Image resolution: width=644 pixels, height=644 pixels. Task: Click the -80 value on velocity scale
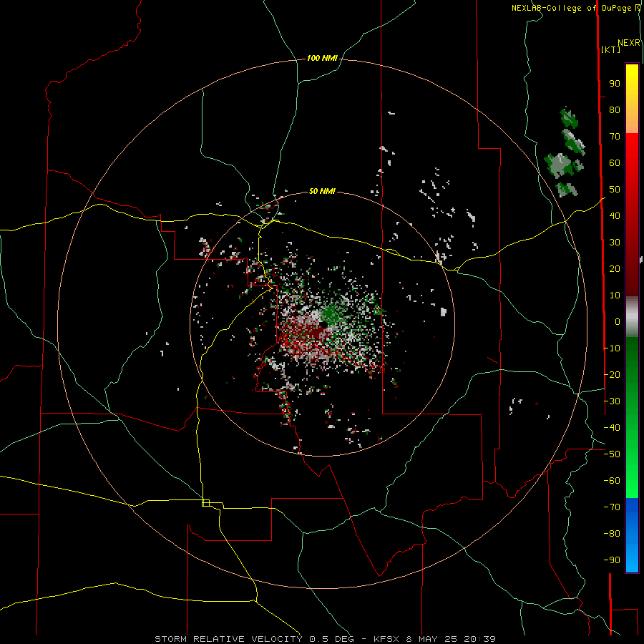612,534
